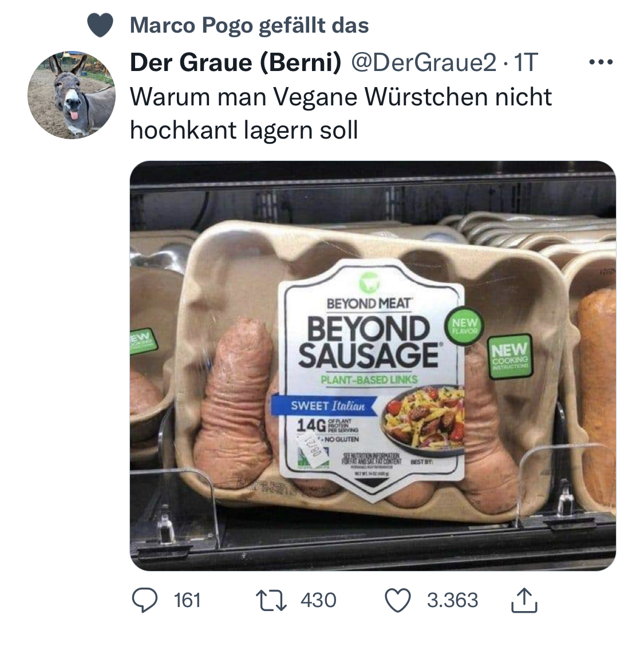Open the donkey profile avatar
Image resolution: width=644 pixels, height=646 pixels.
(x=72, y=96)
